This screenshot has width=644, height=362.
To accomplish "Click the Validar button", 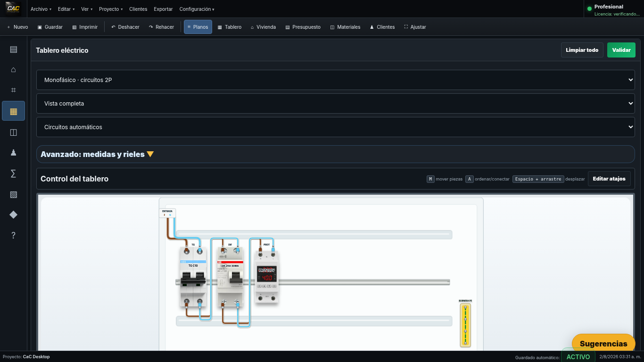I will point(621,50).
